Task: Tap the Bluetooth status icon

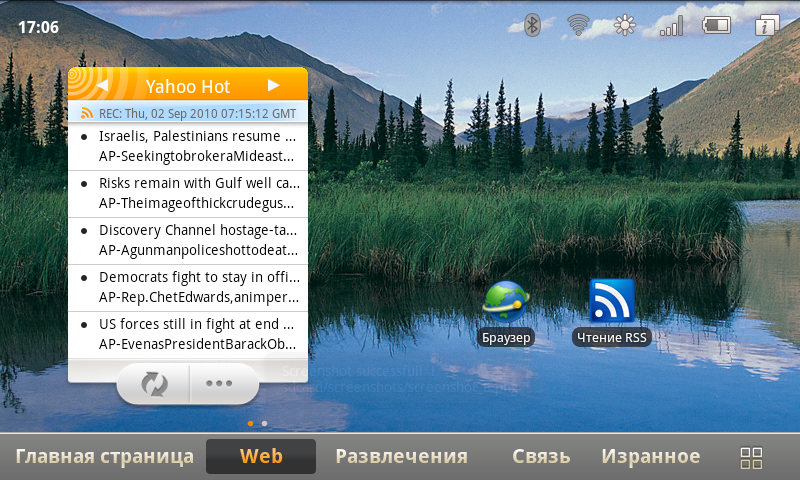Action: coord(533,25)
